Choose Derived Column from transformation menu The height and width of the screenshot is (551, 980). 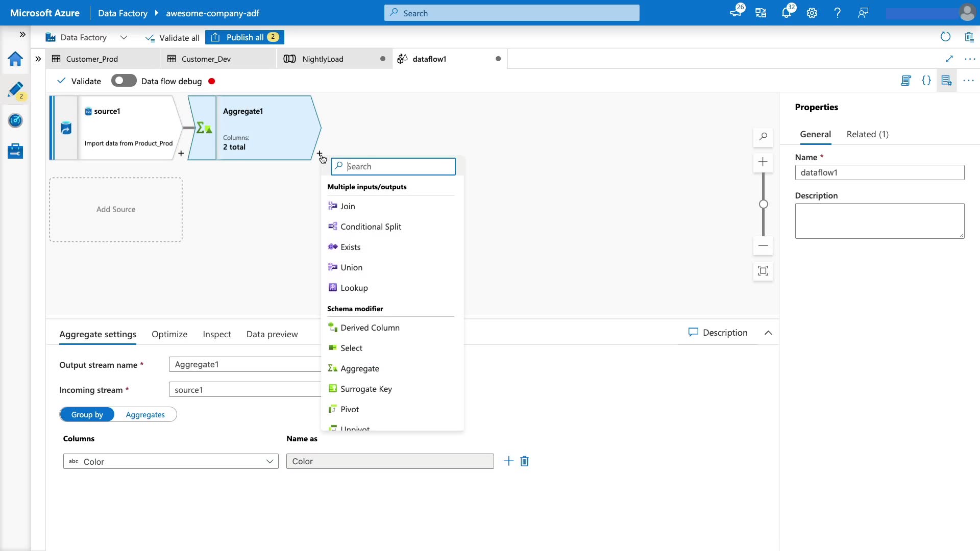(370, 328)
